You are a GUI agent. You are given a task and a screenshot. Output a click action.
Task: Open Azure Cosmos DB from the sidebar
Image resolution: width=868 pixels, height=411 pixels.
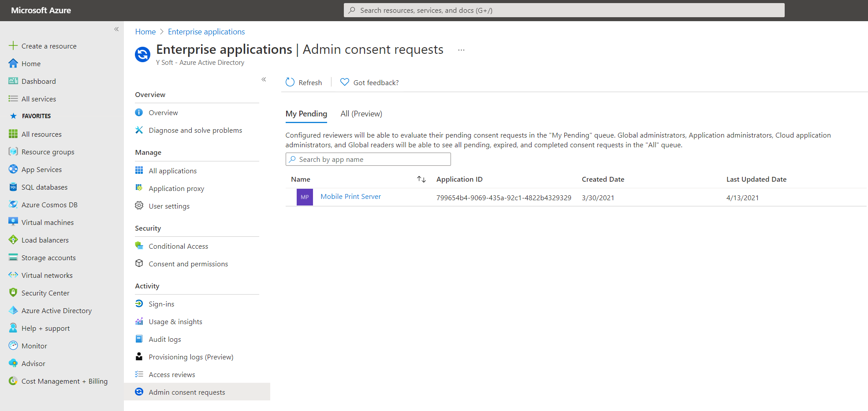49,205
